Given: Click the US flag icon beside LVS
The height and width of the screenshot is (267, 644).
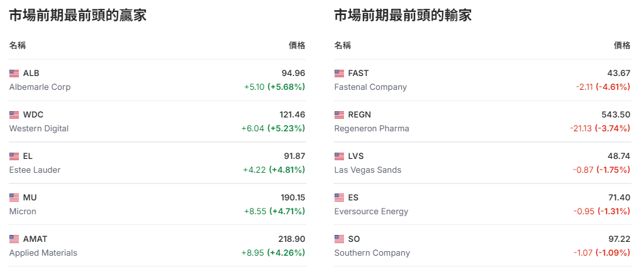Looking at the screenshot, I should [x=339, y=156].
